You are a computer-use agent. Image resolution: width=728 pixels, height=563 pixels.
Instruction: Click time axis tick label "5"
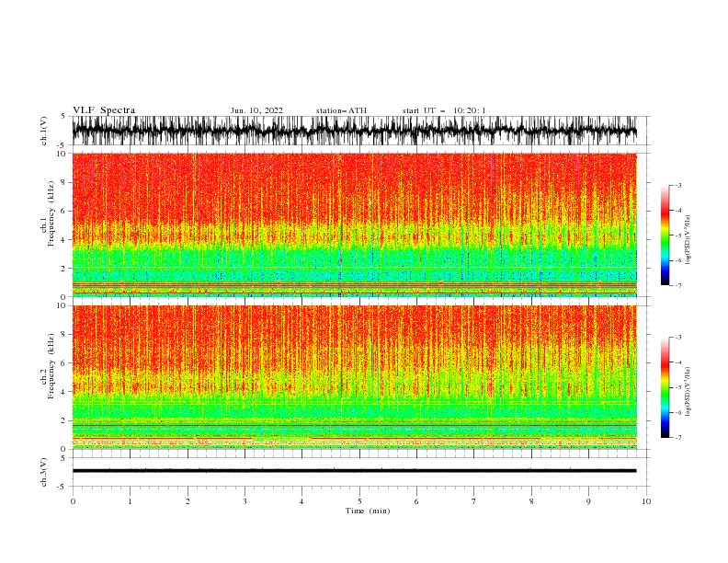(x=359, y=501)
